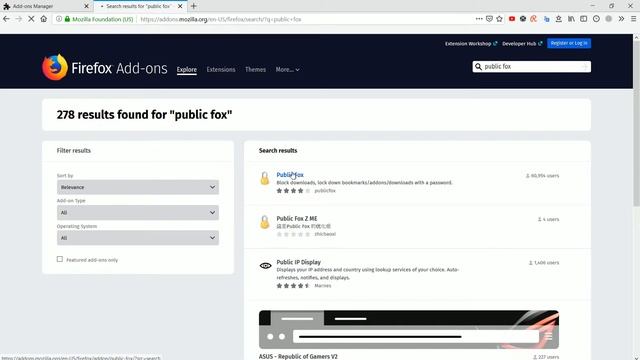Open the Add-on Type dropdown
This screenshot has width=640, height=360.
tap(138, 212)
